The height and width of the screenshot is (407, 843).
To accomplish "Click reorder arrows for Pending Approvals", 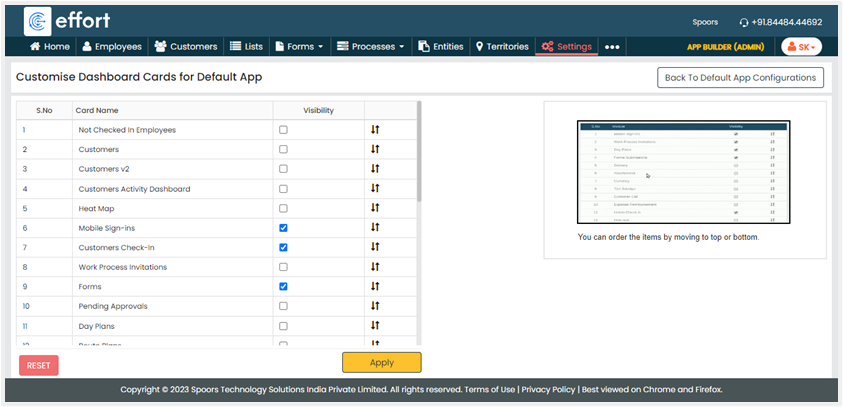I will point(375,306).
